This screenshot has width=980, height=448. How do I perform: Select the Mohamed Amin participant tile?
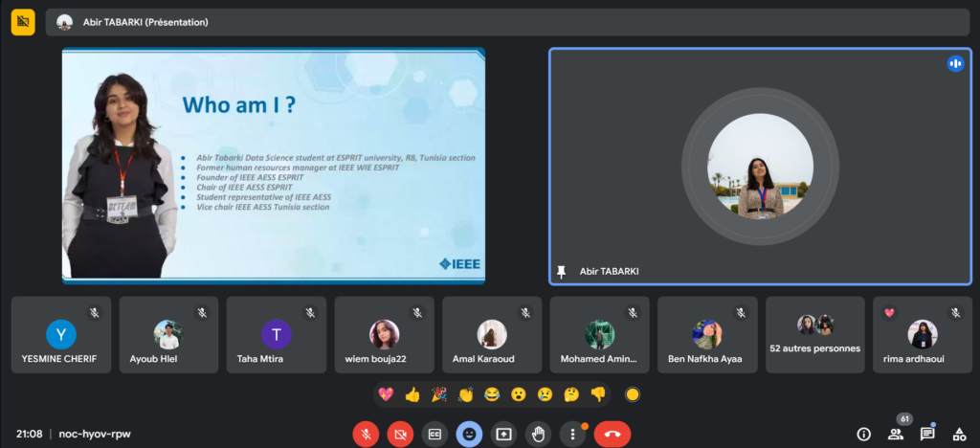pos(599,335)
